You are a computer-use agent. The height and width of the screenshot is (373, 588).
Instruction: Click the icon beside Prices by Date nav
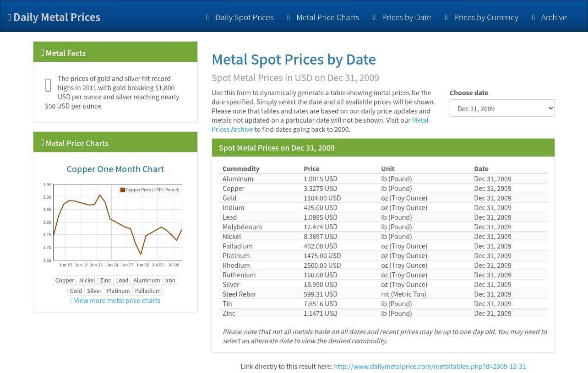click(374, 17)
